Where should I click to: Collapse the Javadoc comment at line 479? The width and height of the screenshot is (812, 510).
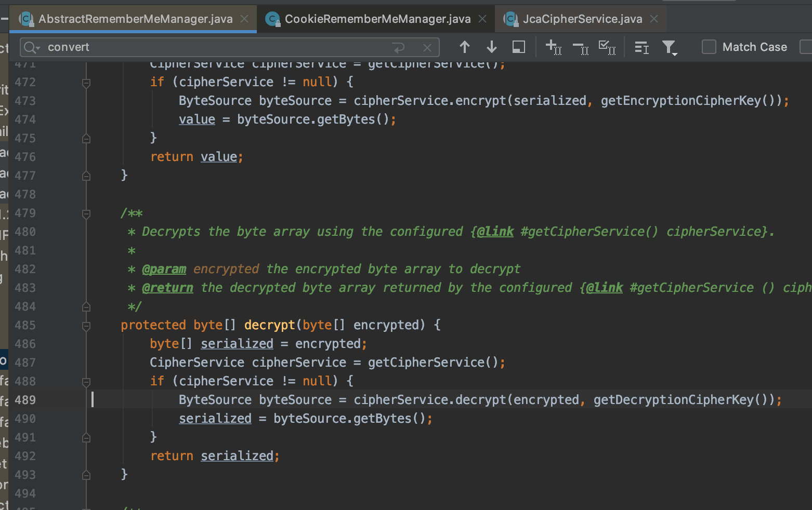click(x=86, y=213)
